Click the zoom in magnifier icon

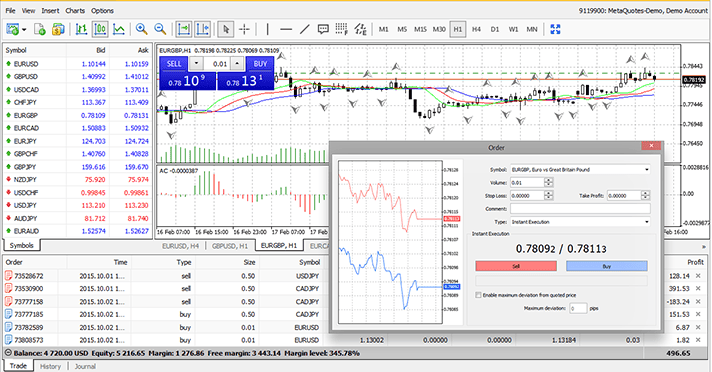pos(142,30)
